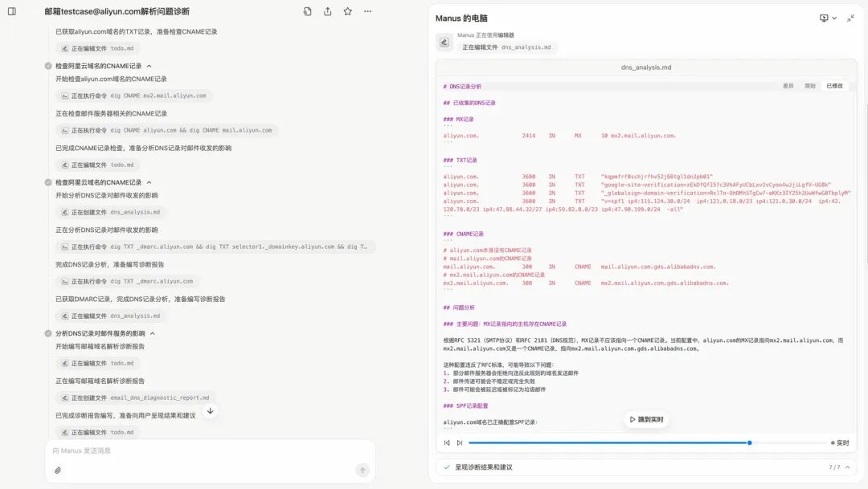Switch to the 差异 view tab
This screenshot has height=489, width=868.
pyautogui.click(x=788, y=86)
